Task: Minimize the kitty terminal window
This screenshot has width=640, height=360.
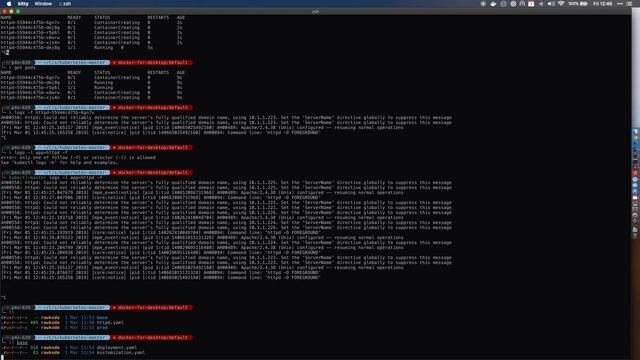Action: coord(11,11)
